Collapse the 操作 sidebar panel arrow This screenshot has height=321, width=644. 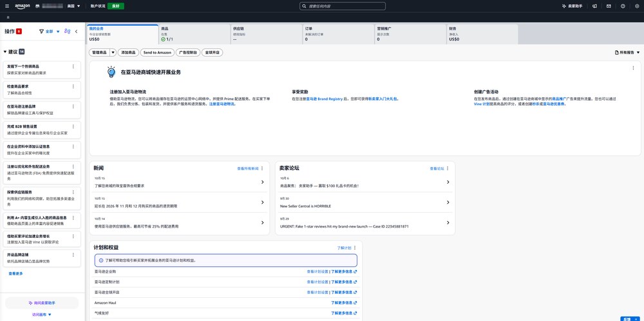[77, 31]
